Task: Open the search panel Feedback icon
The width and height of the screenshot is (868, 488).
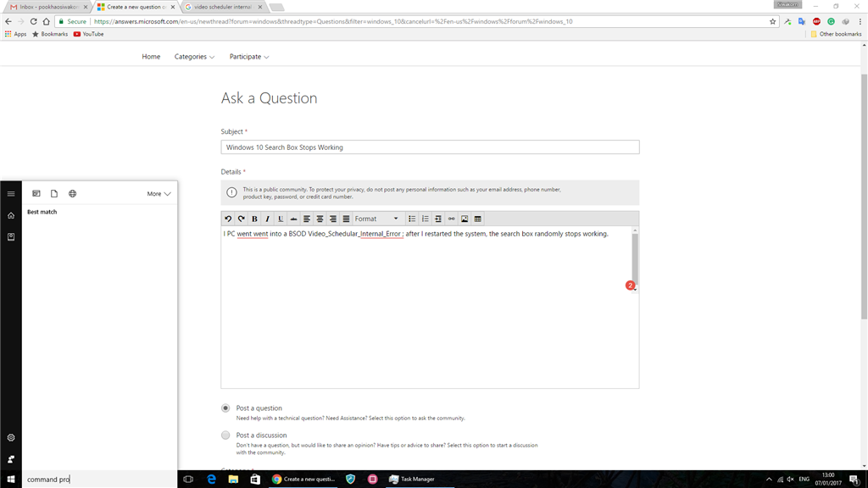Action: [x=10, y=459]
